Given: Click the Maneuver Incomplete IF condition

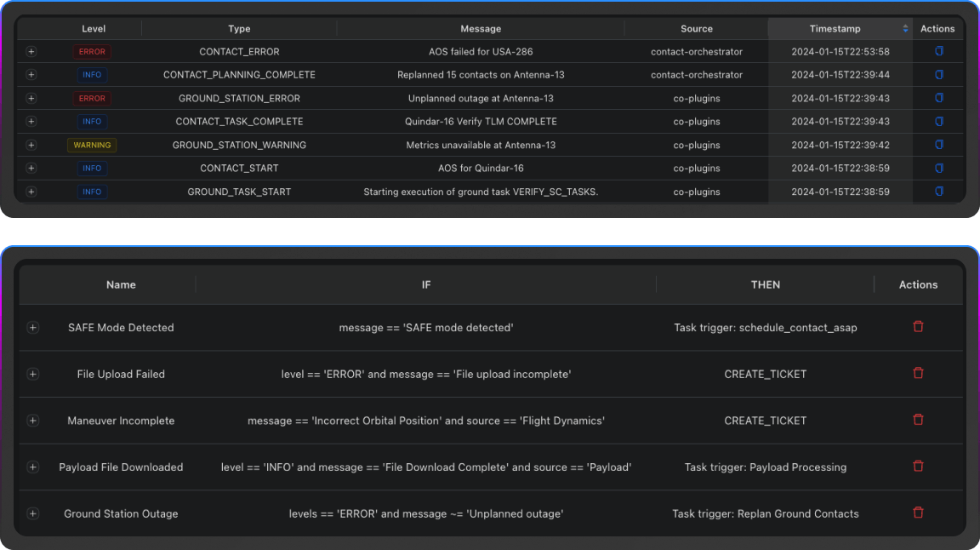Looking at the screenshot, I should tap(426, 421).
